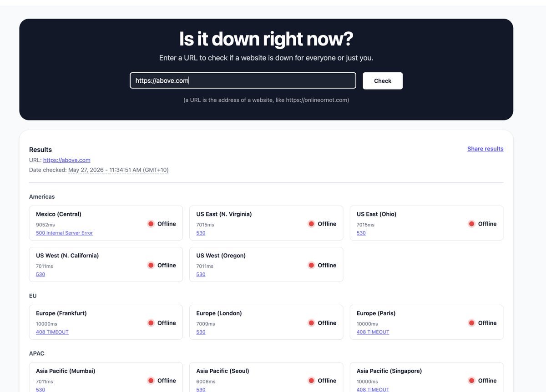Click the Americas section heading
Viewport: 546px width, 392px height.
(x=42, y=197)
